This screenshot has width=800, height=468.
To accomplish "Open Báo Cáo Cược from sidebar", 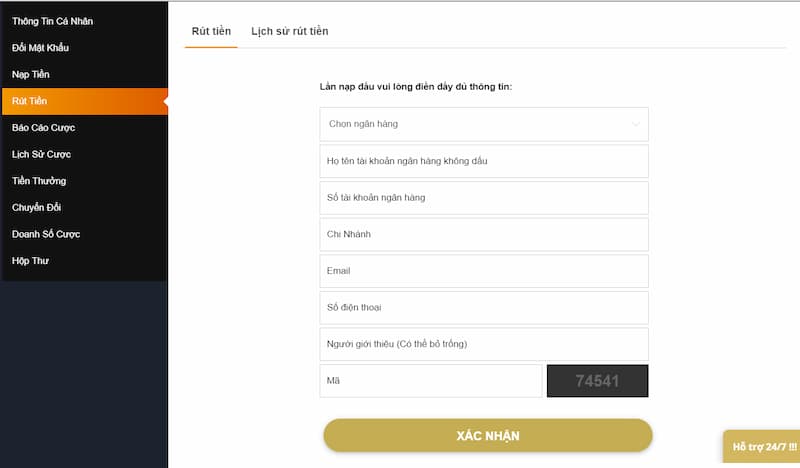I will point(44,128).
